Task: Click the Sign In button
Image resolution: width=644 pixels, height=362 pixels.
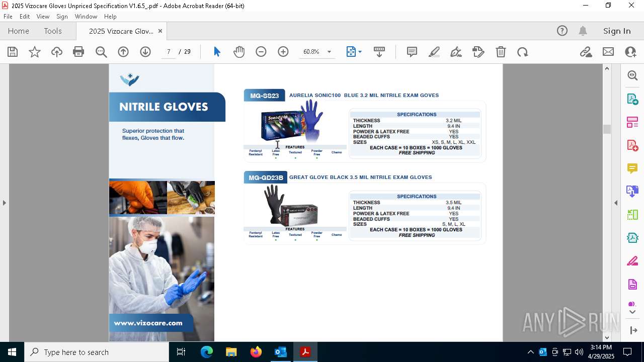Action: click(617, 31)
